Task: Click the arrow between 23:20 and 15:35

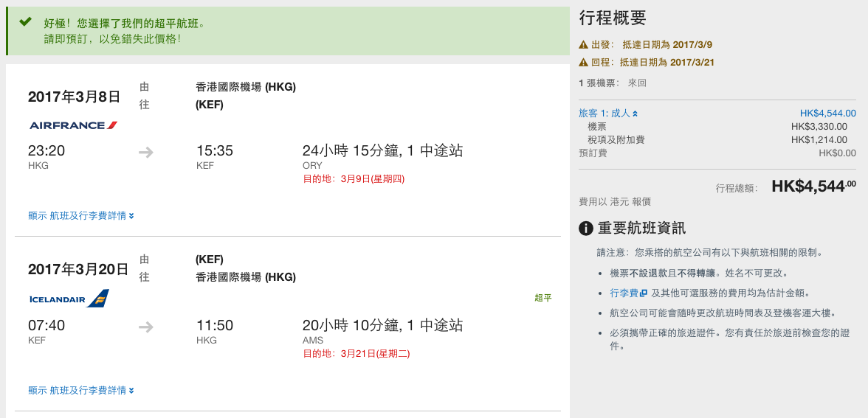Action: [x=146, y=152]
